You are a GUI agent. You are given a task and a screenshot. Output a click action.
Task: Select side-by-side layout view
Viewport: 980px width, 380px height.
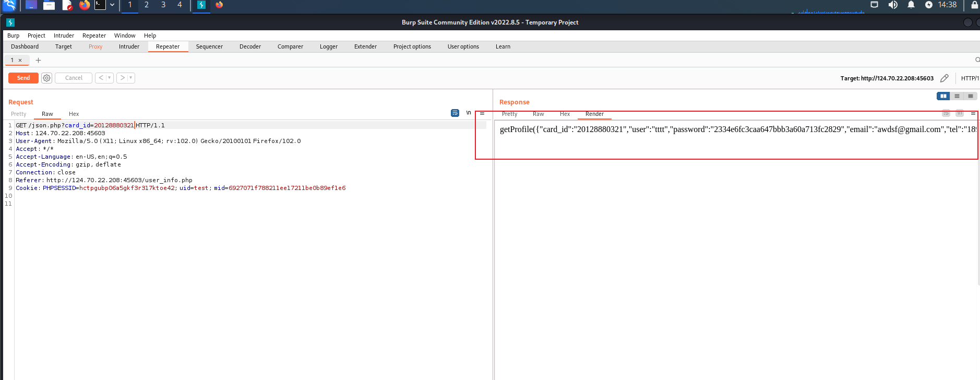(x=943, y=96)
